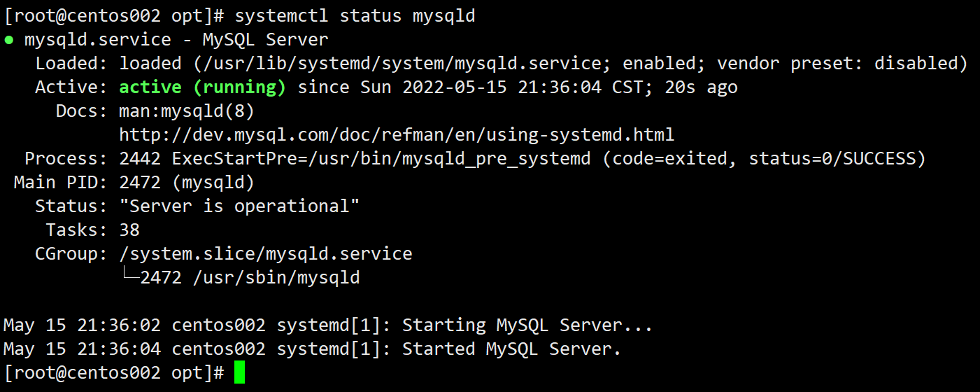The image size is (980, 392).
Task: Open the dev.mysql.com using-systemd documentation URL
Action: (x=397, y=134)
